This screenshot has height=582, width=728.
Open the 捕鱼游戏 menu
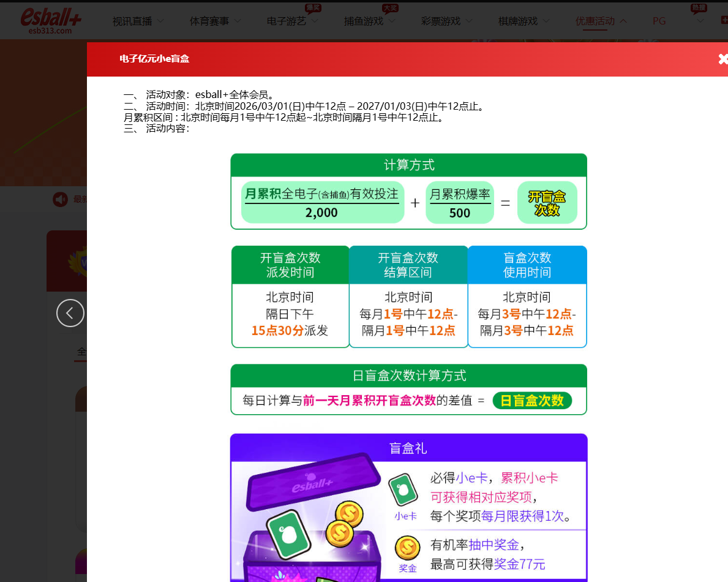coord(364,21)
